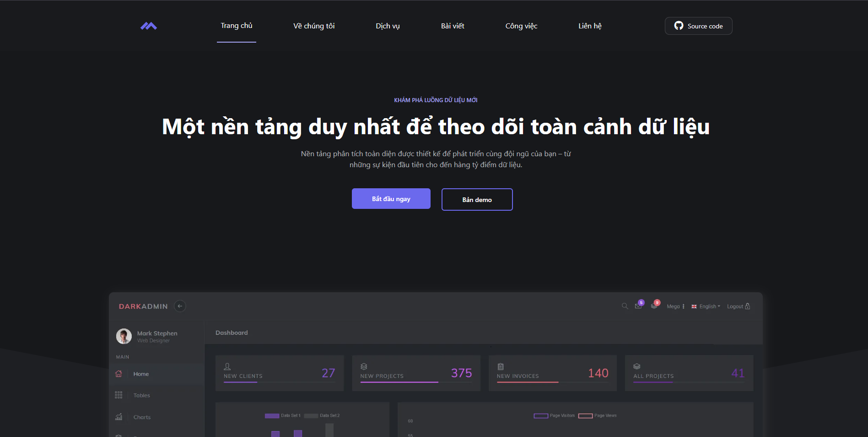Click the Home house icon in sidebar

(x=119, y=374)
